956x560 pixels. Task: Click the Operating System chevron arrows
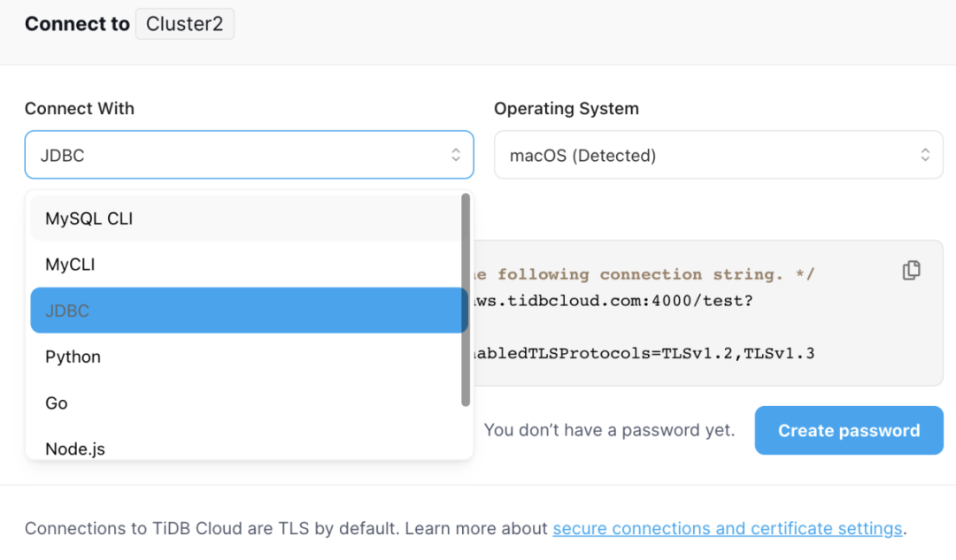[x=925, y=156]
